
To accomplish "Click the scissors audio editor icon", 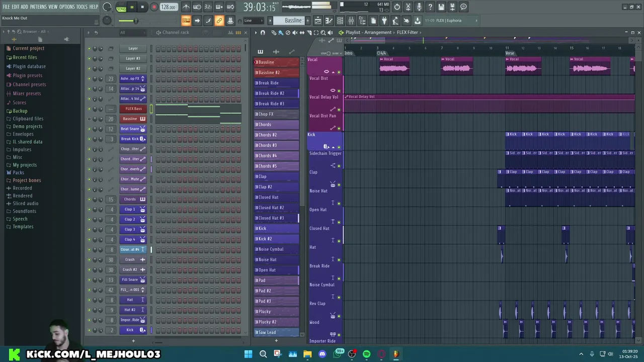I will [408, 7].
